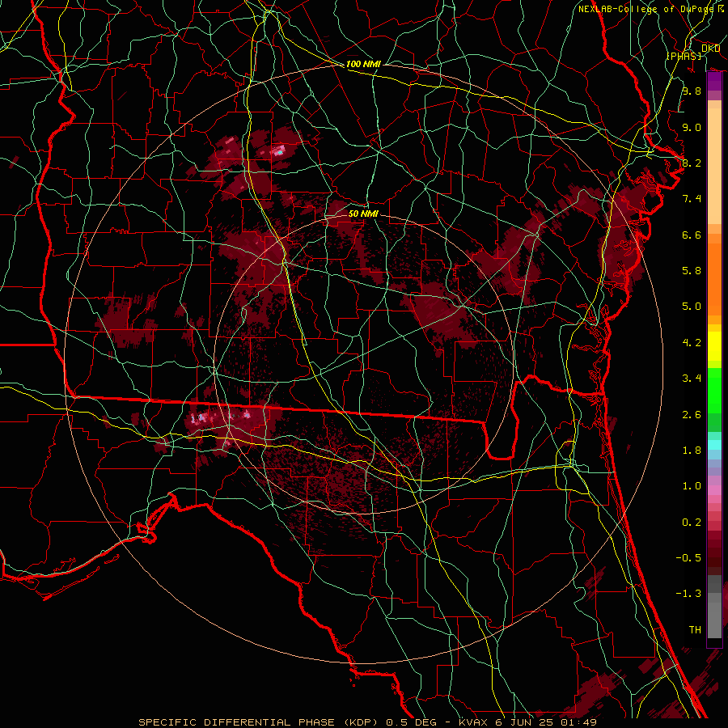The height and width of the screenshot is (728, 728).
Task: Click the 5.0 scale value
Action: [692, 307]
